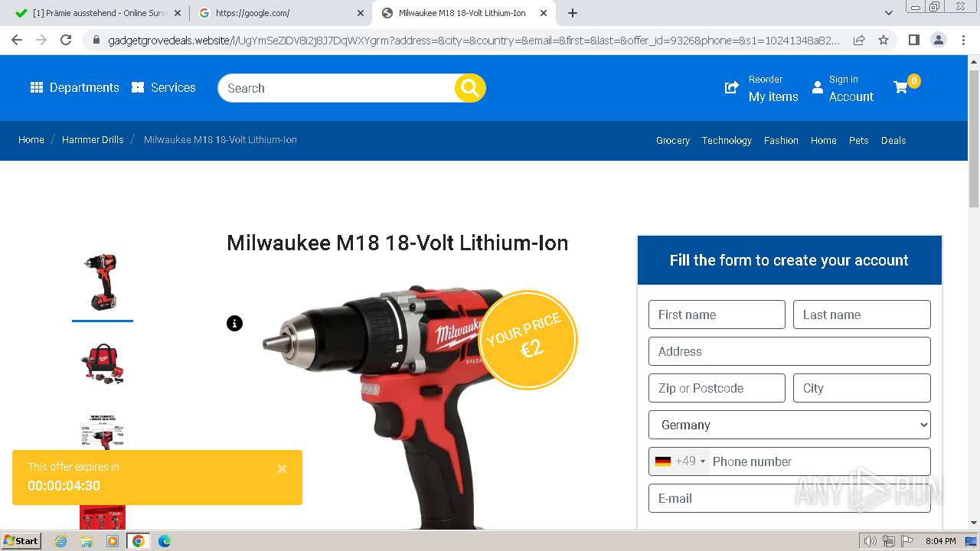Open Microsoft Edge from taskbar

(x=164, y=541)
